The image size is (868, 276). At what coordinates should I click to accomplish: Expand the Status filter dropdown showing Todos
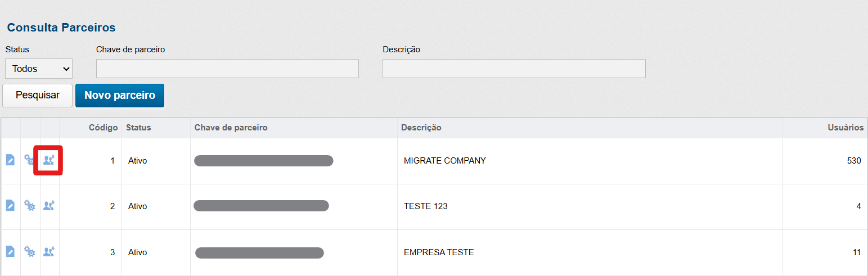click(39, 69)
